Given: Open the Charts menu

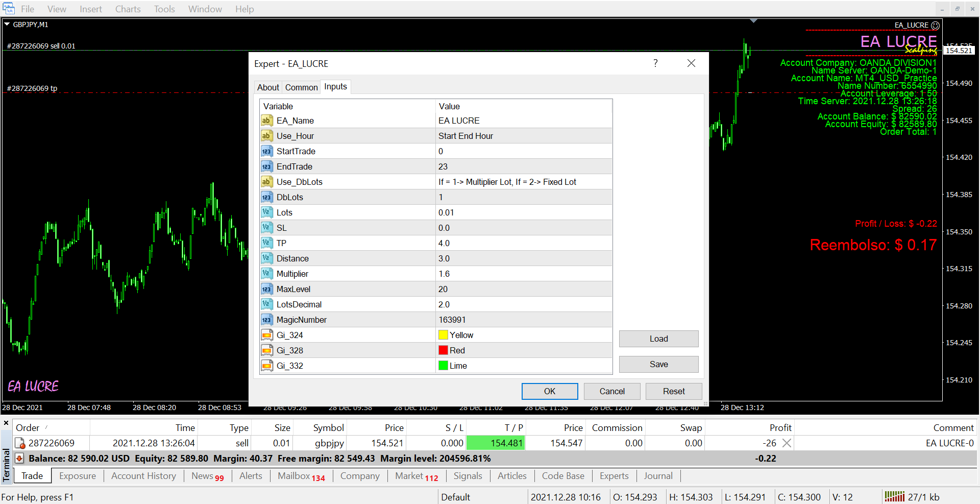Looking at the screenshot, I should (x=128, y=9).
